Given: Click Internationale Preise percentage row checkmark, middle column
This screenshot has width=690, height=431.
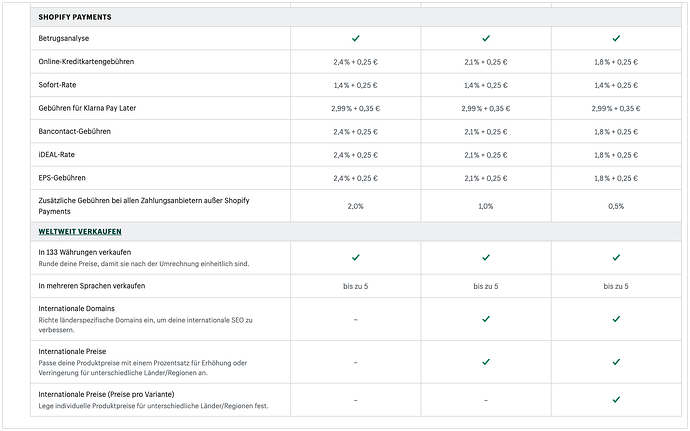Looking at the screenshot, I should point(486,362).
